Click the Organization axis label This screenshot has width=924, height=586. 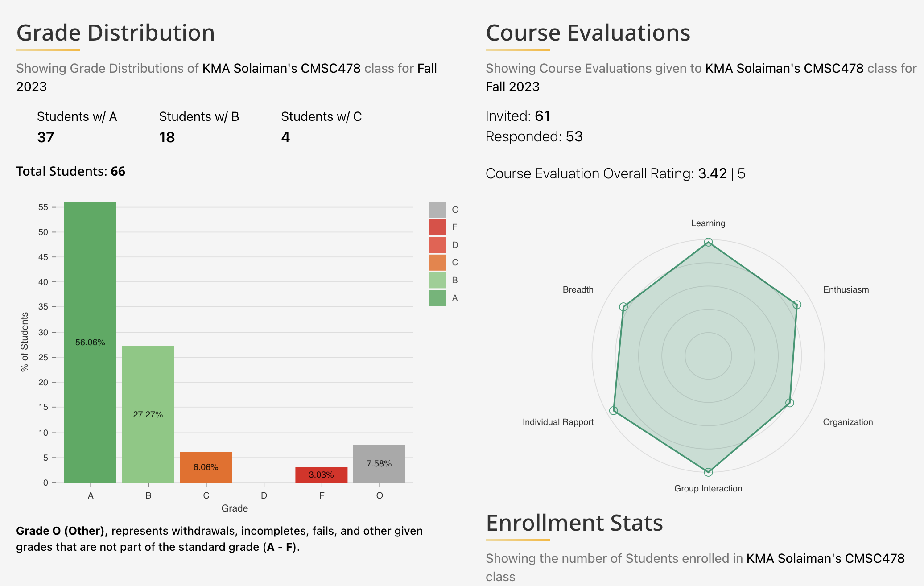pos(848,422)
